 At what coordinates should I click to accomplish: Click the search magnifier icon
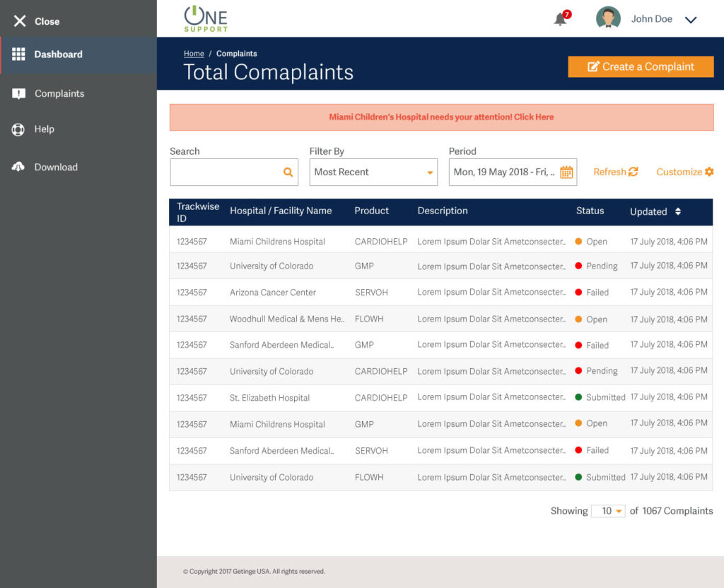coord(288,172)
